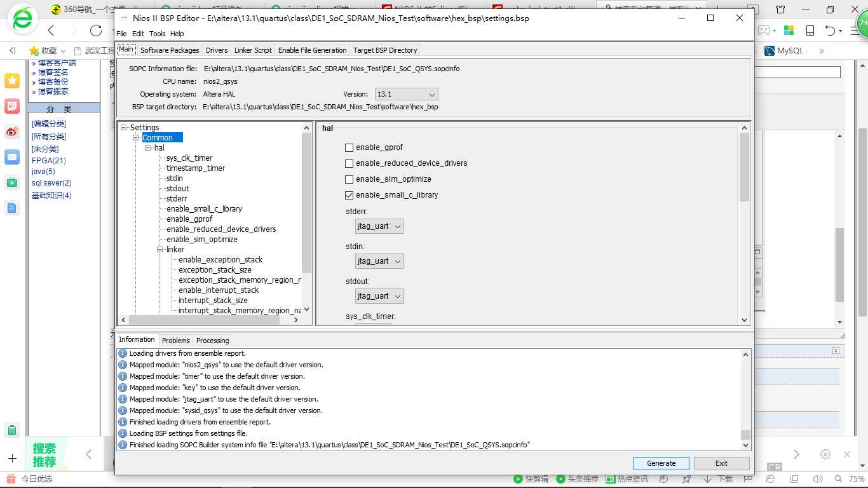
Task: Open the Tools menu
Action: coord(157,34)
